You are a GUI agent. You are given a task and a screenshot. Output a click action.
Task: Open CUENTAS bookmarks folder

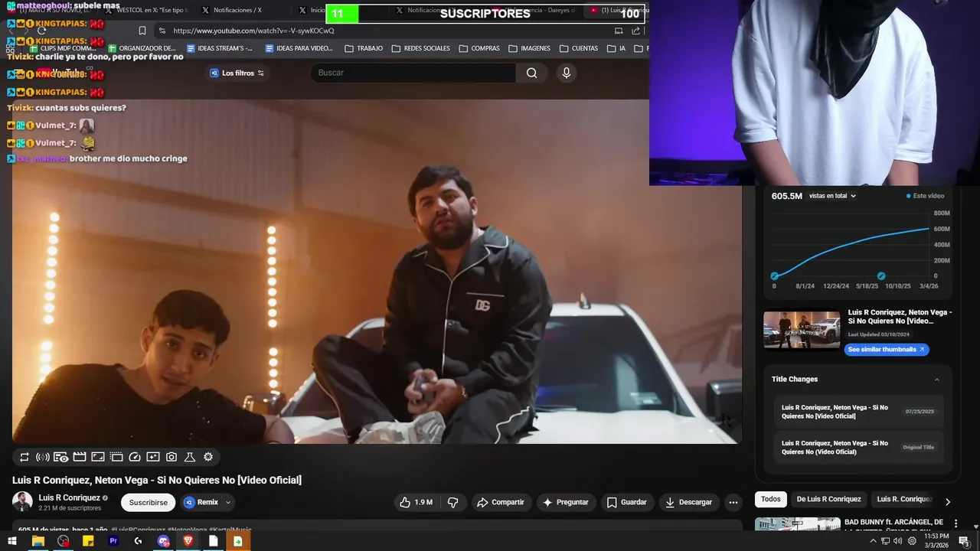[579, 48]
